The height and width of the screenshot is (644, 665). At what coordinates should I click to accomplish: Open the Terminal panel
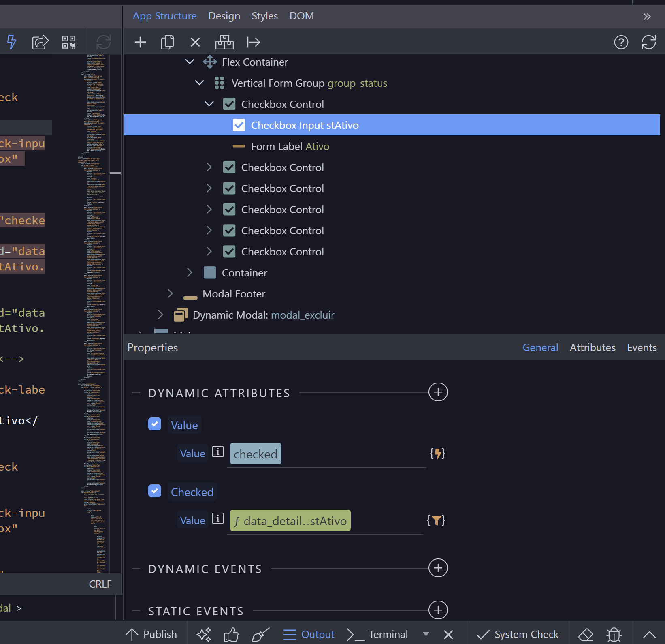point(377,634)
